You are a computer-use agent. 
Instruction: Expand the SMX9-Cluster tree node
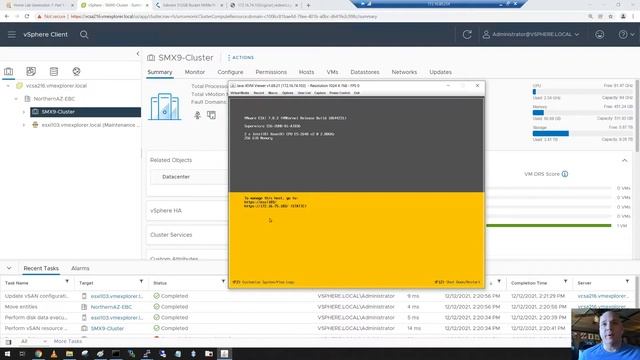24,112
